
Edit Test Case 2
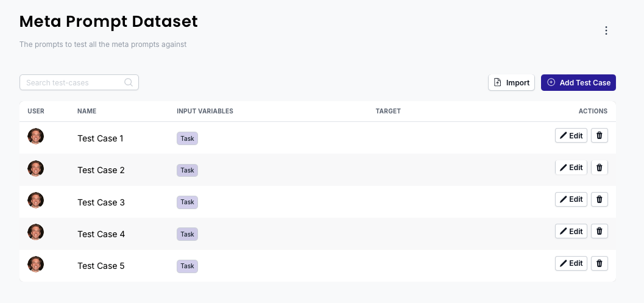click(571, 167)
